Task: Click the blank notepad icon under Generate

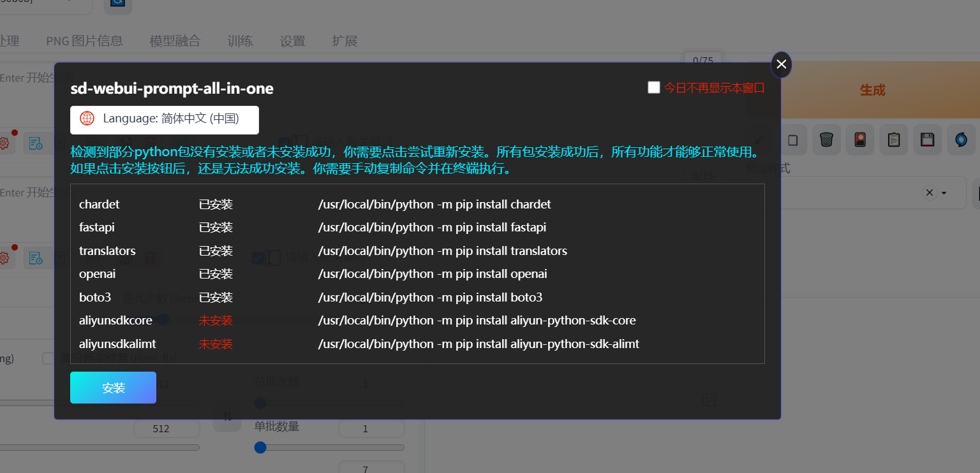Action: 792,140
